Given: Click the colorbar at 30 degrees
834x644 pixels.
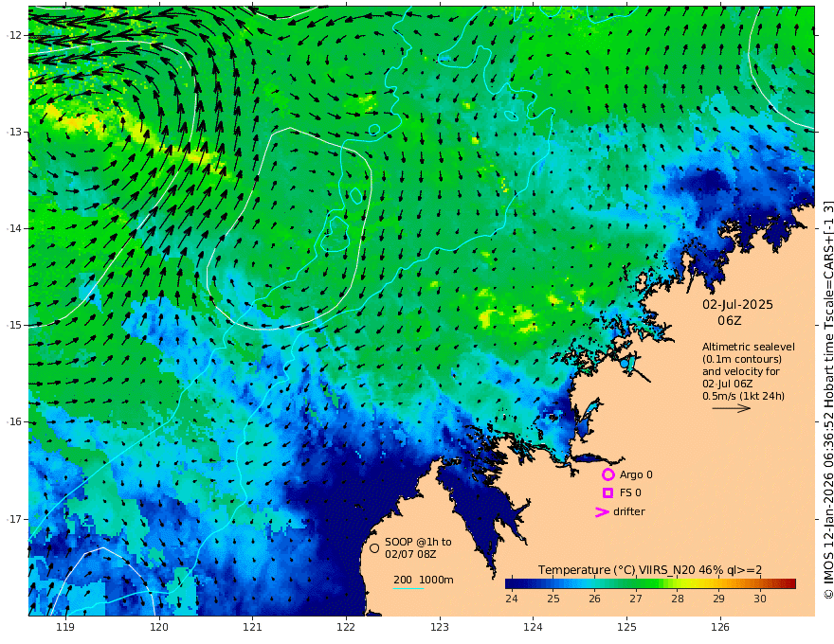Looking at the screenshot, I should click(760, 584).
